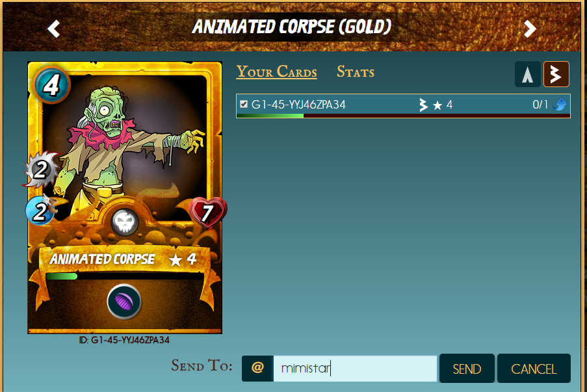Image resolution: width=587 pixels, height=392 pixels.
Task: Click the melee attack 2 icon
Action: (x=41, y=170)
